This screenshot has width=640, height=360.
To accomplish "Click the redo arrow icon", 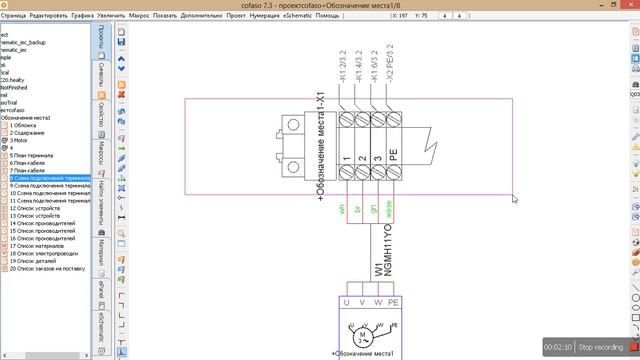I will tap(121, 121).
